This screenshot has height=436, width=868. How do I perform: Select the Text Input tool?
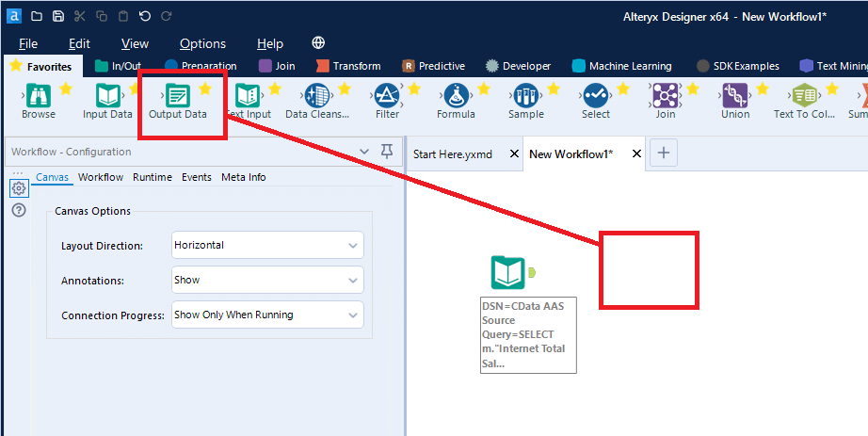click(248, 95)
